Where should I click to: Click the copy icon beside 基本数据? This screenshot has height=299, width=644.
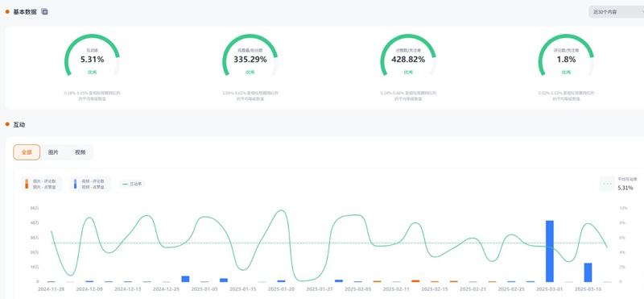point(44,12)
